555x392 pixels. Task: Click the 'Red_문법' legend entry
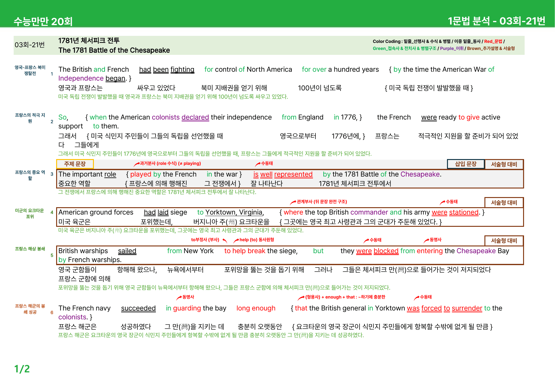[x=493, y=41]
